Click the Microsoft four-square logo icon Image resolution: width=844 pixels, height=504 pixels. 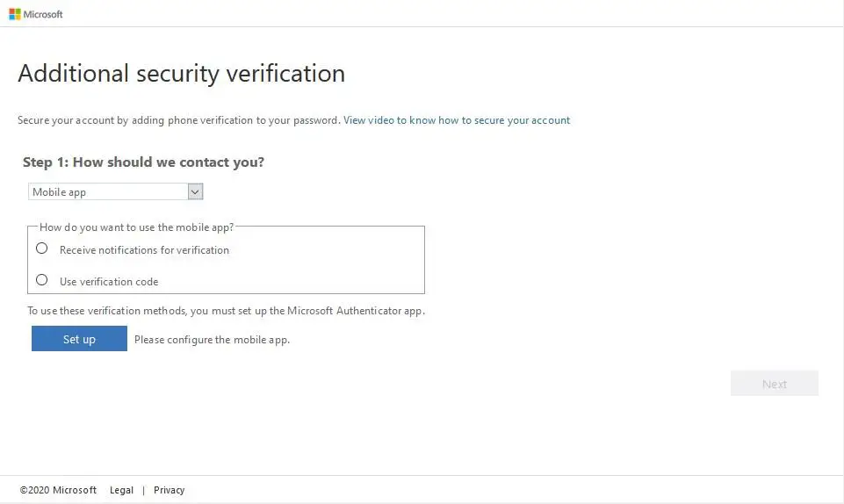(15, 14)
